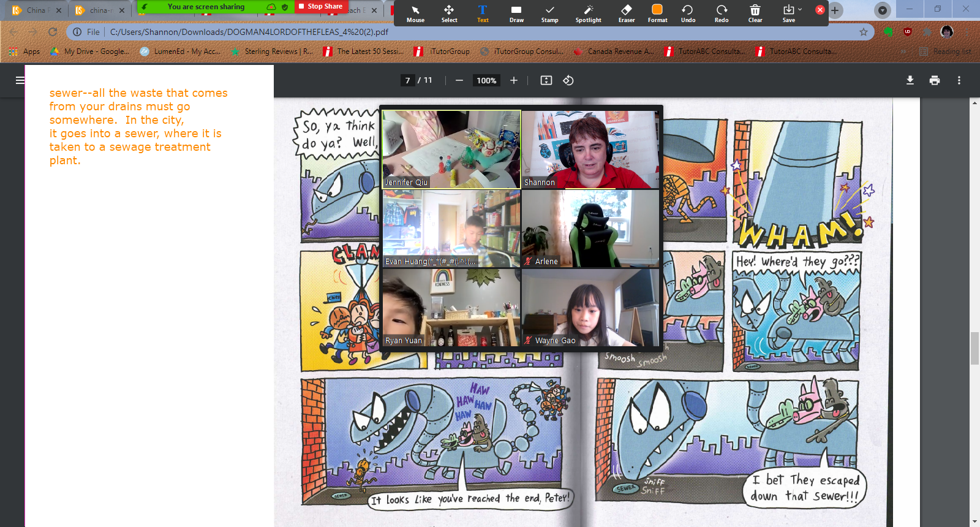The height and width of the screenshot is (527, 980).
Task: Open the orange Format color option
Action: (x=657, y=13)
